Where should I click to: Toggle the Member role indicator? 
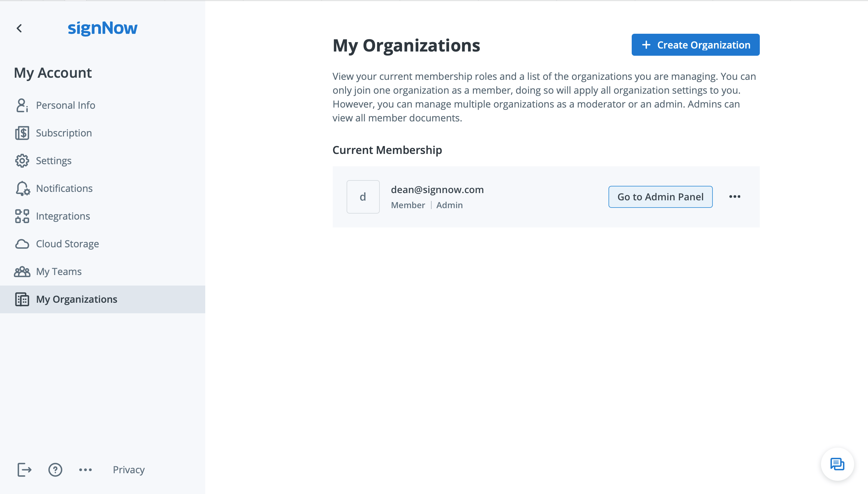(x=408, y=205)
